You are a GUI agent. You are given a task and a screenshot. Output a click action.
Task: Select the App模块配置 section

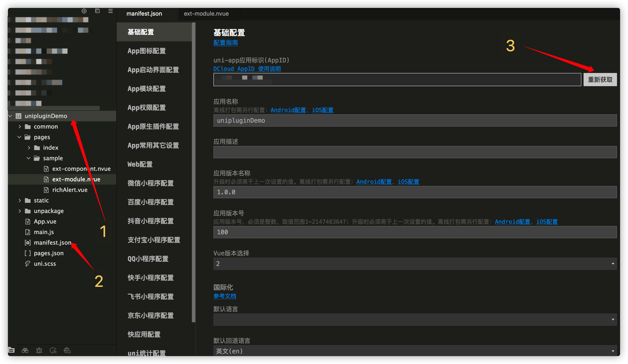click(x=154, y=89)
